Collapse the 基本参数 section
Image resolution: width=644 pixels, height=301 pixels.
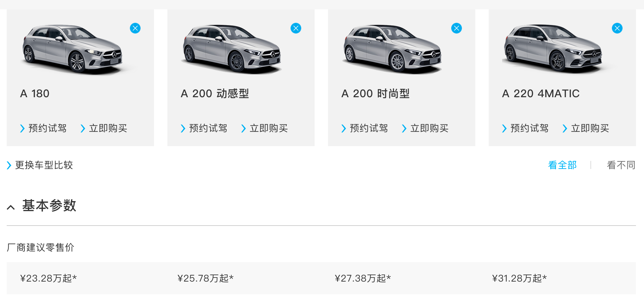(11, 207)
